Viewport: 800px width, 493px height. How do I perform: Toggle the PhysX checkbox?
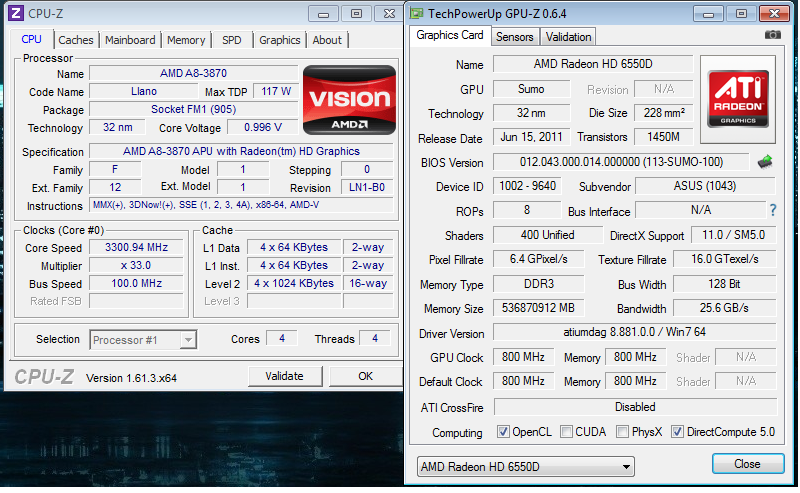pos(622,432)
